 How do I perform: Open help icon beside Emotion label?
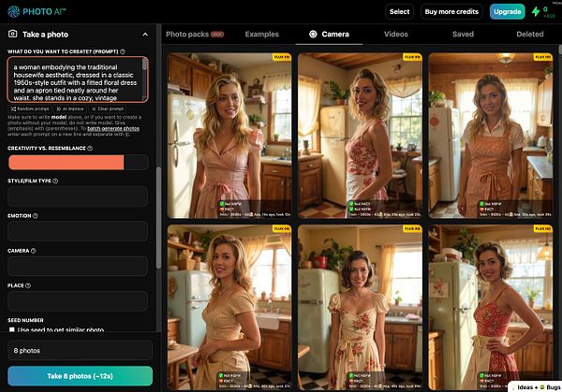pyautogui.click(x=36, y=216)
